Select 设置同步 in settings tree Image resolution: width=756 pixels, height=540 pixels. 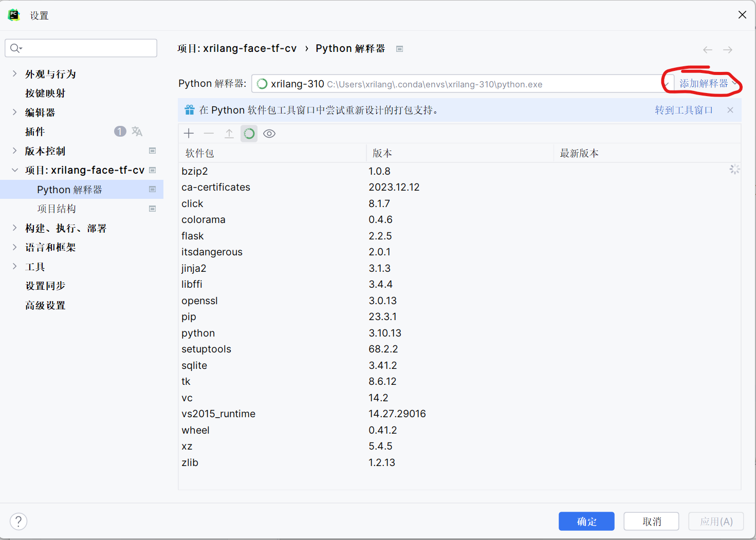click(x=45, y=286)
